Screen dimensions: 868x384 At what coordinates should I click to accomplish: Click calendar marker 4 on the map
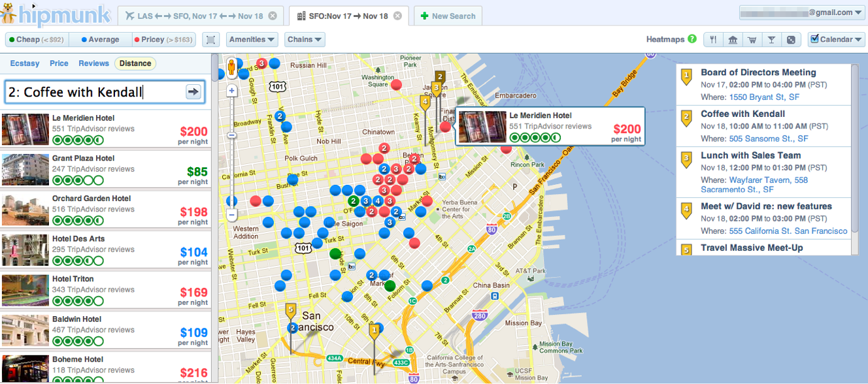tap(425, 103)
